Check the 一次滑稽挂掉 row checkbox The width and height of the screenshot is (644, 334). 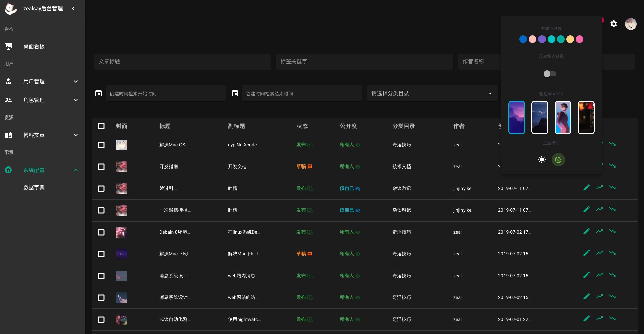tap(101, 210)
